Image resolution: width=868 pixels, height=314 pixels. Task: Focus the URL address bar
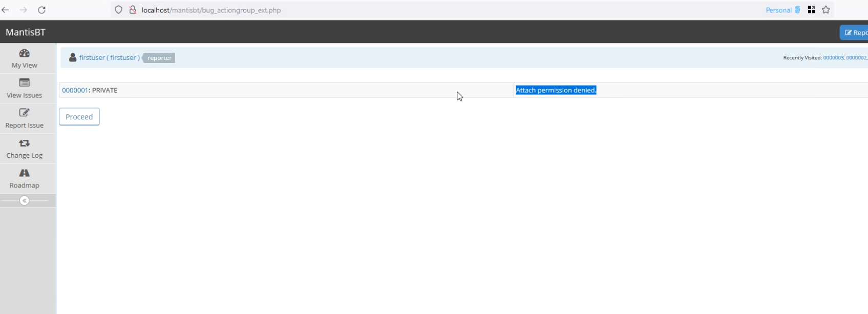(410, 10)
